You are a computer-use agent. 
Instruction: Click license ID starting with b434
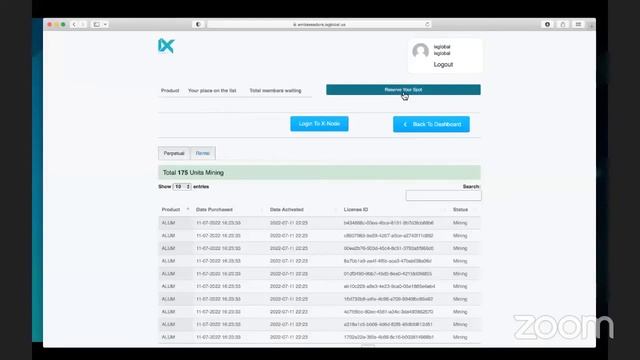click(x=389, y=223)
